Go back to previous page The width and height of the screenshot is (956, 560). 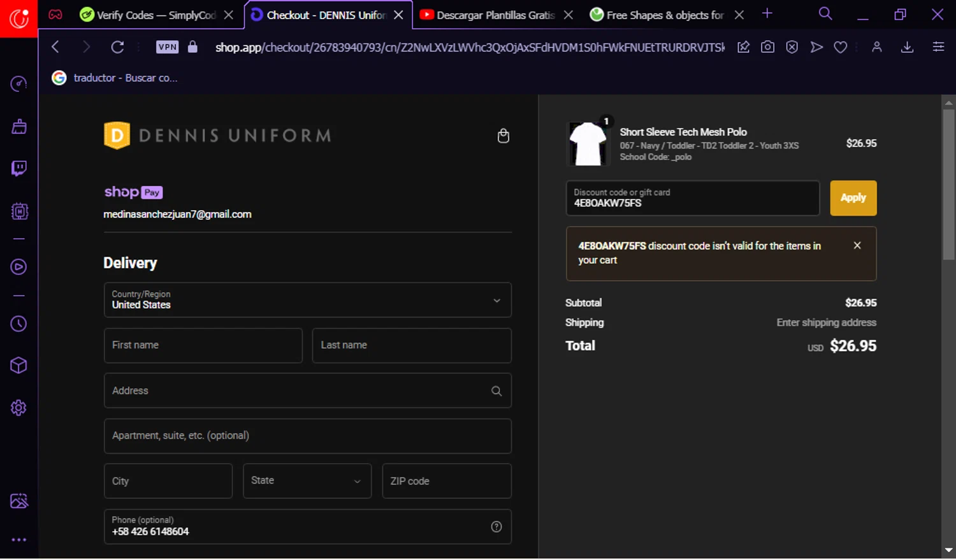55,47
